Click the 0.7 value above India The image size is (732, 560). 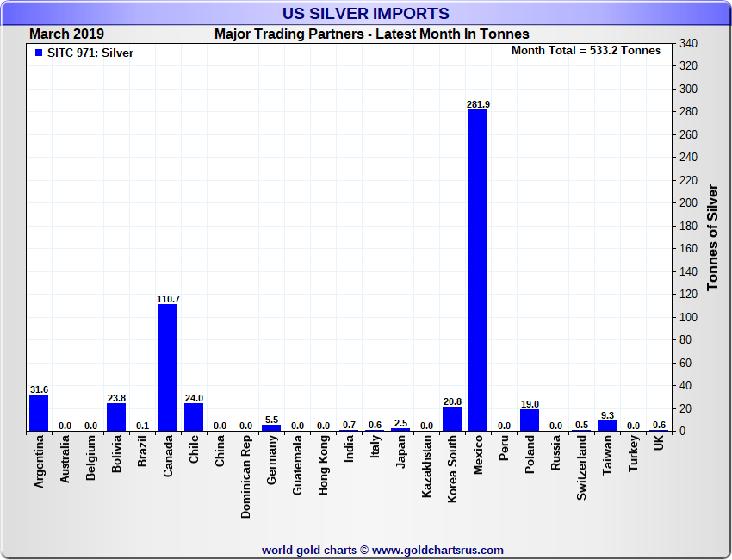tap(349, 425)
